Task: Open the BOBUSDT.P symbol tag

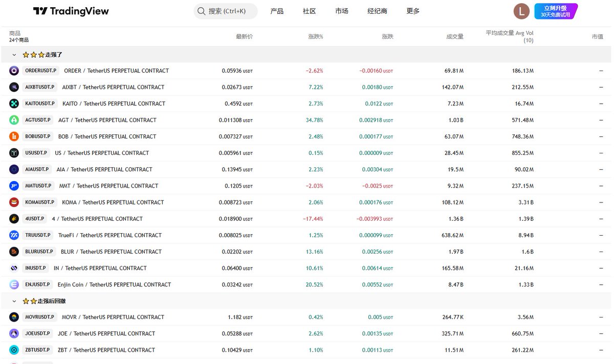Action: (x=38, y=136)
